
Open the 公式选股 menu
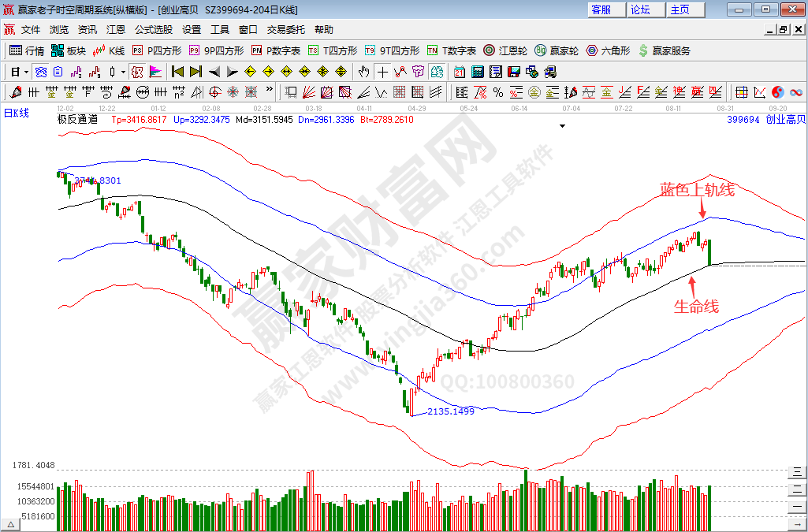coord(153,30)
